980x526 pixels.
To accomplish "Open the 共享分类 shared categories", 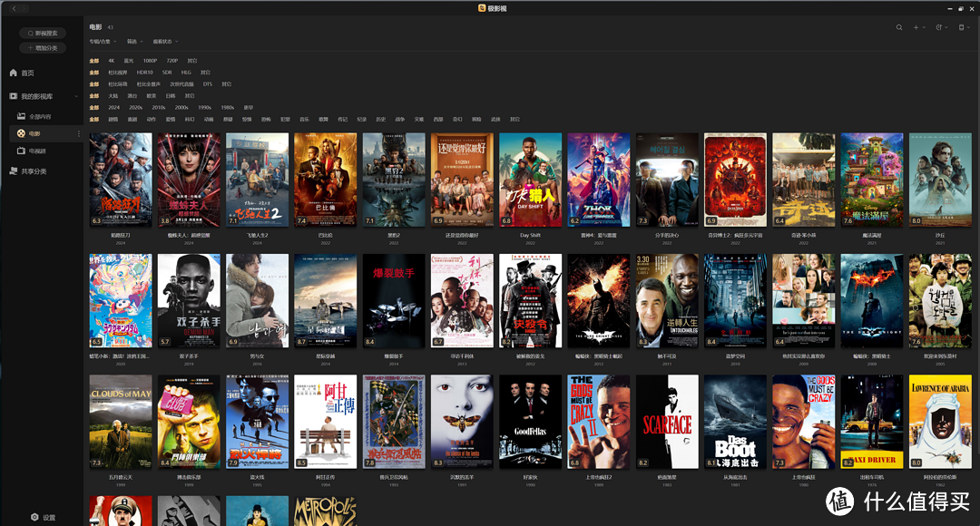I will click(34, 171).
